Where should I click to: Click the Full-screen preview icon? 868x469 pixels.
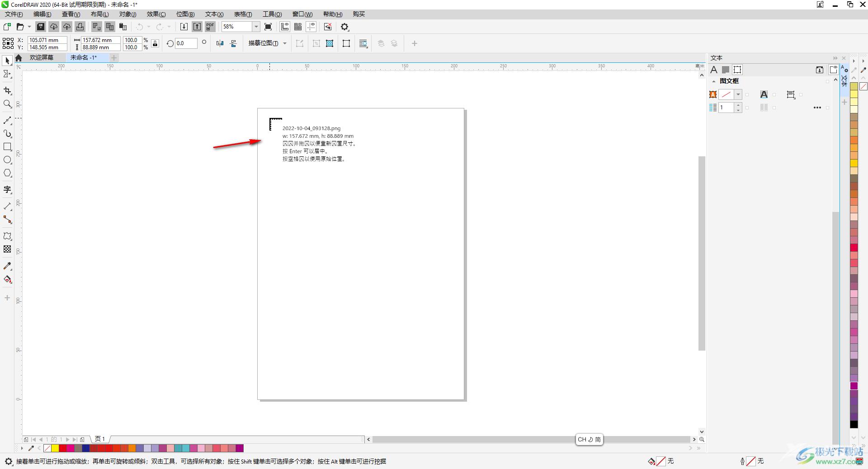coord(268,27)
